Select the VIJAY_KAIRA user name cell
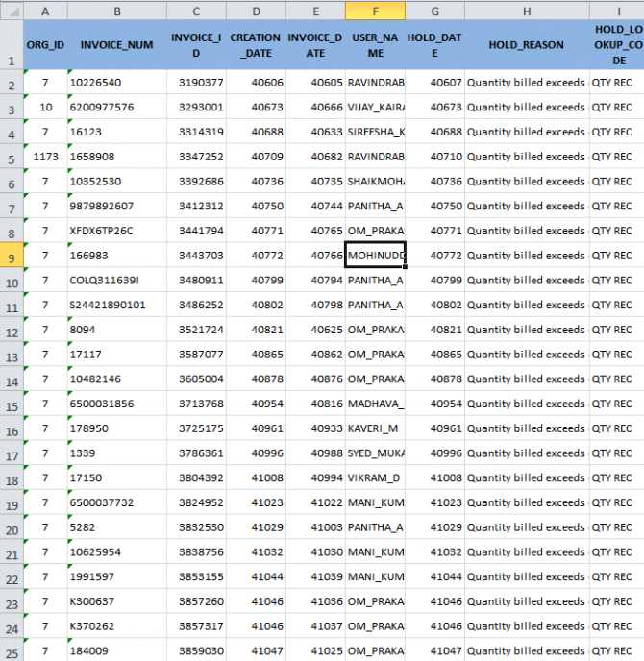Viewport: 644px width, 661px height. pos(375,108)
